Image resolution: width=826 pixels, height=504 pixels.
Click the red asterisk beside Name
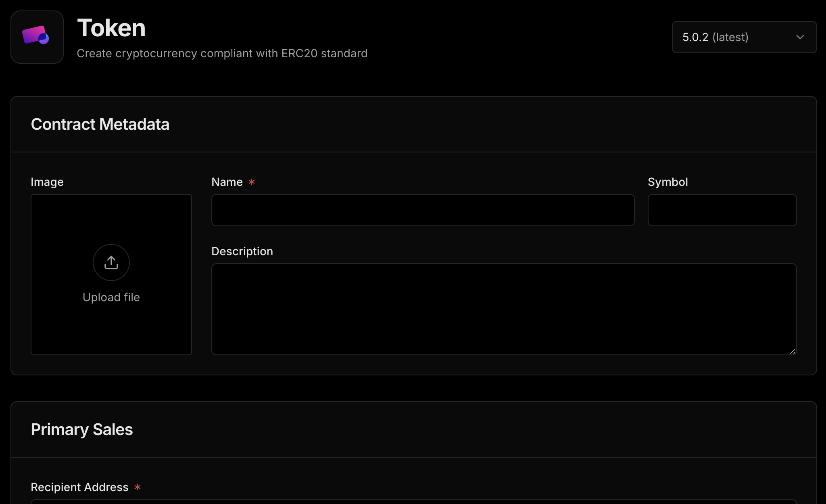(252, 182)
